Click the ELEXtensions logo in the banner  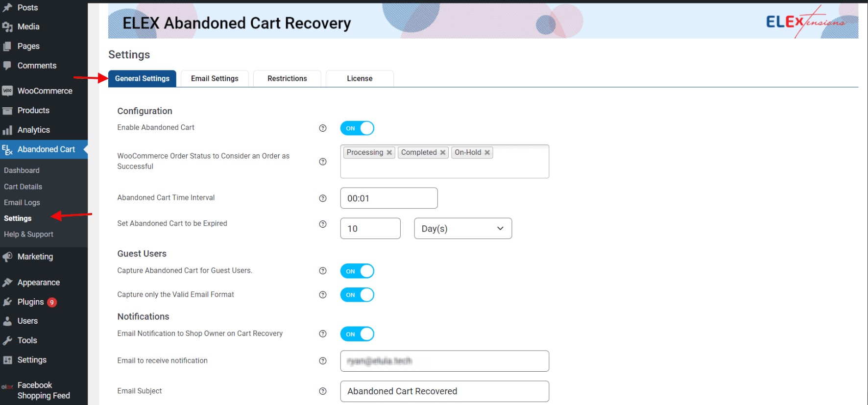(805, 22)
